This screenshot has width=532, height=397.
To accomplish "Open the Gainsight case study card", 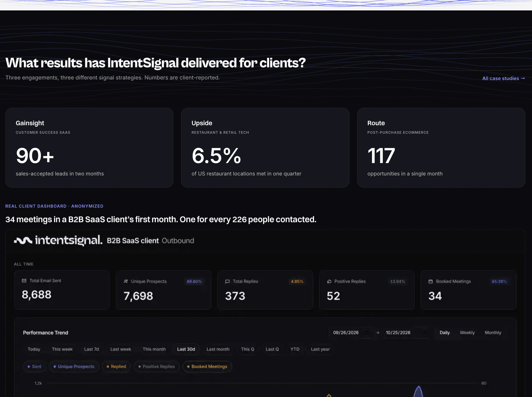I will pyautogui.click(x=89, y=148).
